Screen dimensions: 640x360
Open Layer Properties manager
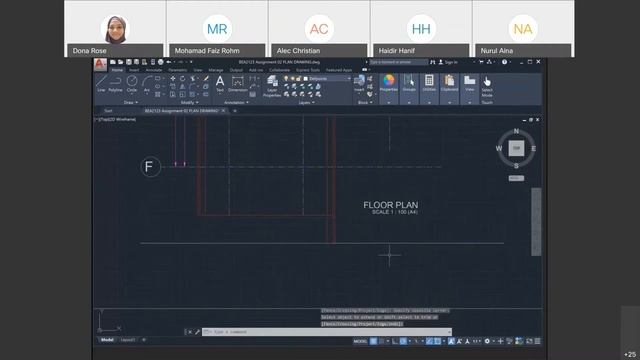point(272,86)
